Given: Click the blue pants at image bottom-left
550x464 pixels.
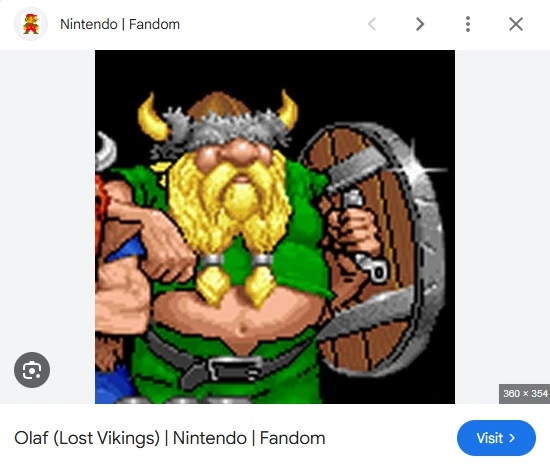Looking at the screenshot, I should pos(113,384).
